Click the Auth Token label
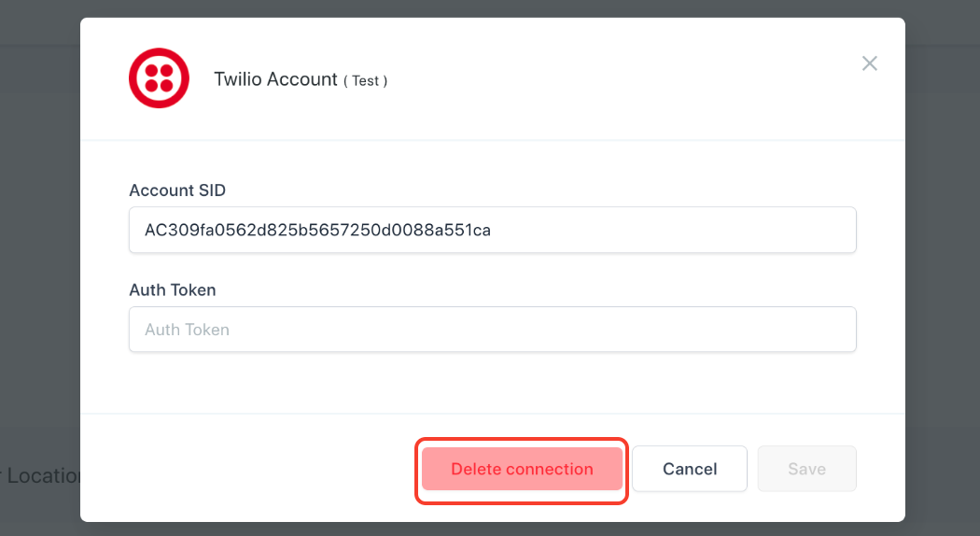Screen dimensions: 980x536 173,290
